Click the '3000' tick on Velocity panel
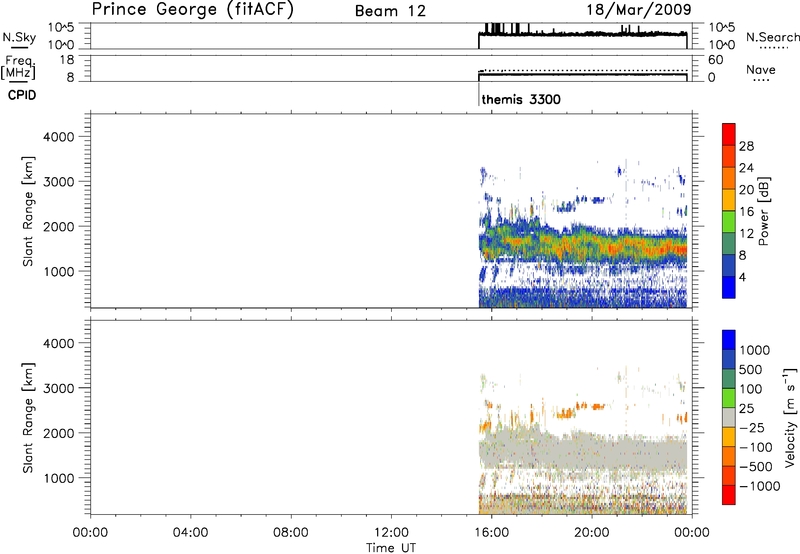 [x=59, y=388]
